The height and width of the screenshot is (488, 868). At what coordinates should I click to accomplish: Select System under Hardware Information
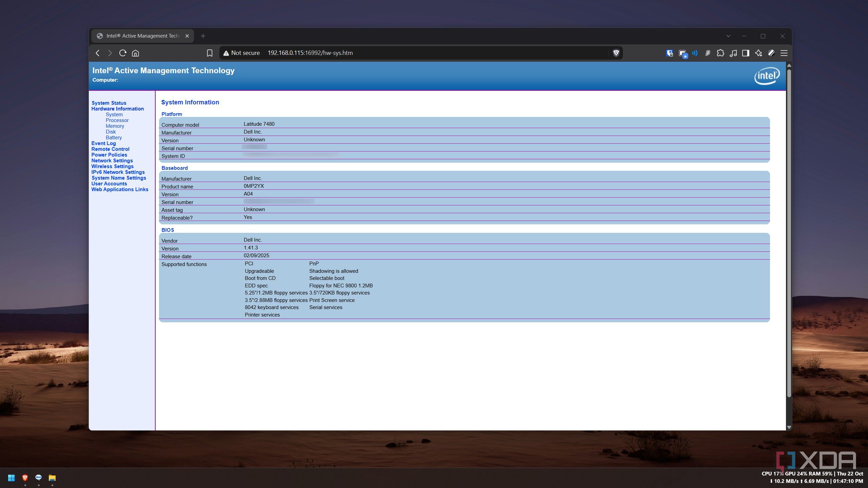(114, 115)
